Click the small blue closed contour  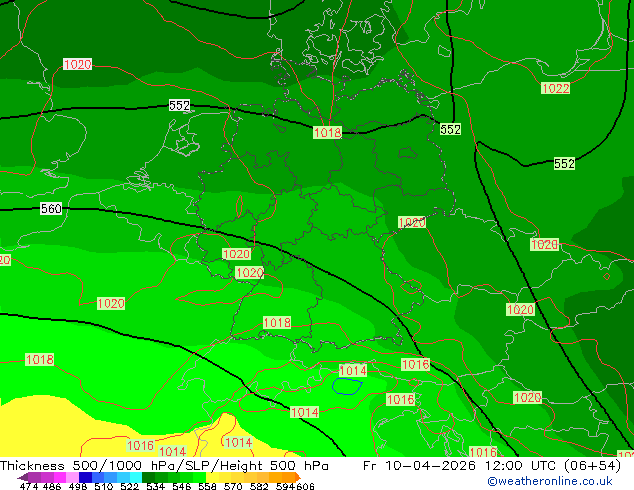[347, 386]
